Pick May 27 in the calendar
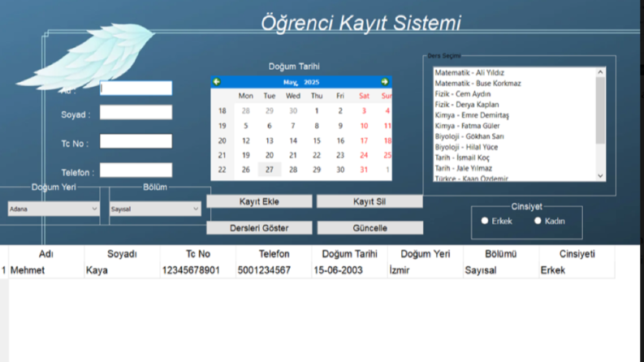Image resolution: width=644 pixels, height=362 pixels. pos(270,170)
